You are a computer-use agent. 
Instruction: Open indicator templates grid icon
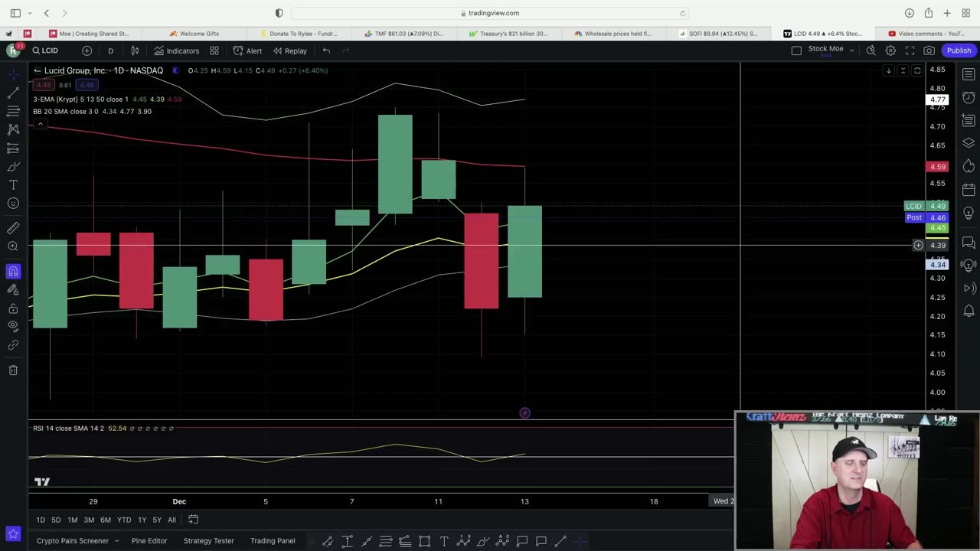click(x=214, y=51)
